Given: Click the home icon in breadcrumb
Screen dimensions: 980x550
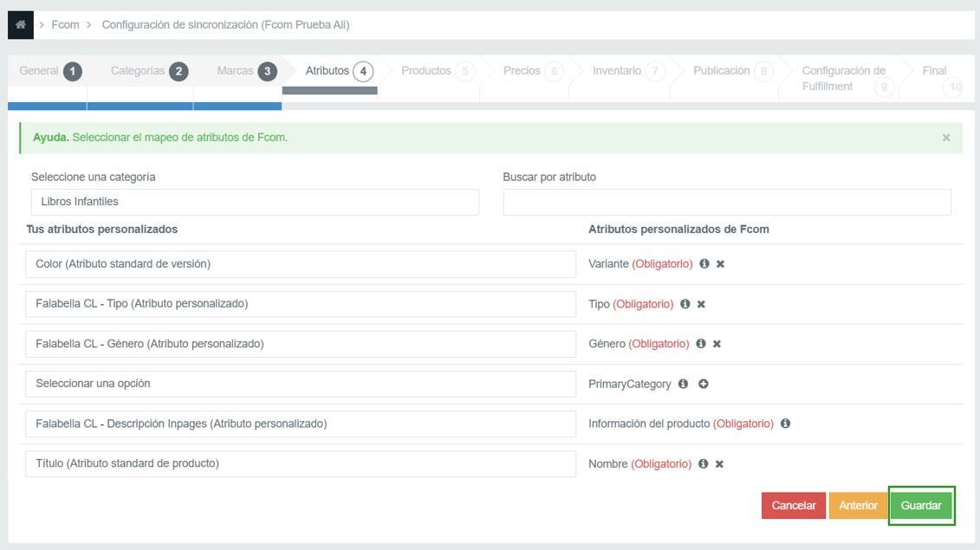Looking at the screenshot, I should [20, 25].
